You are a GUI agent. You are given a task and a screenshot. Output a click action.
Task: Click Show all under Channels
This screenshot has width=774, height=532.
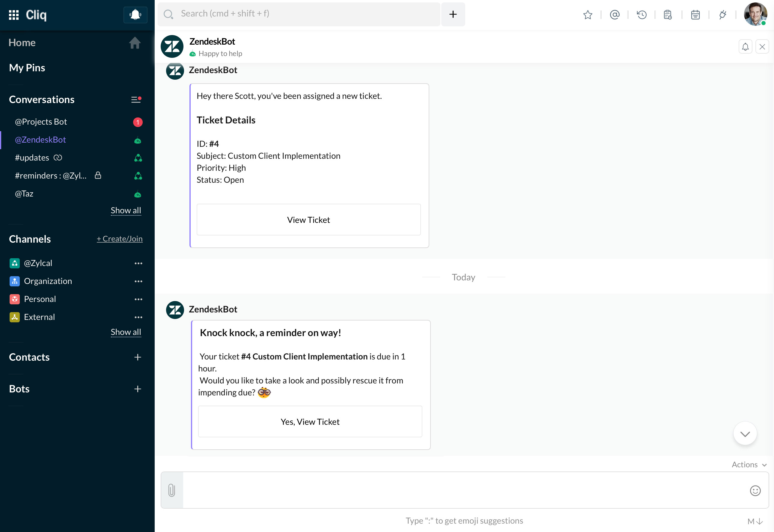[x=126, y=332]
